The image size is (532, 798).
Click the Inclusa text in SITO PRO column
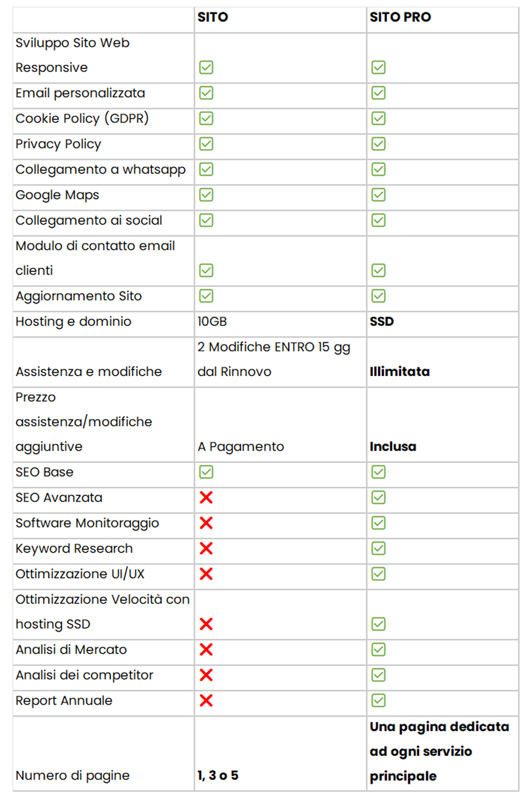tap(393, 446)
